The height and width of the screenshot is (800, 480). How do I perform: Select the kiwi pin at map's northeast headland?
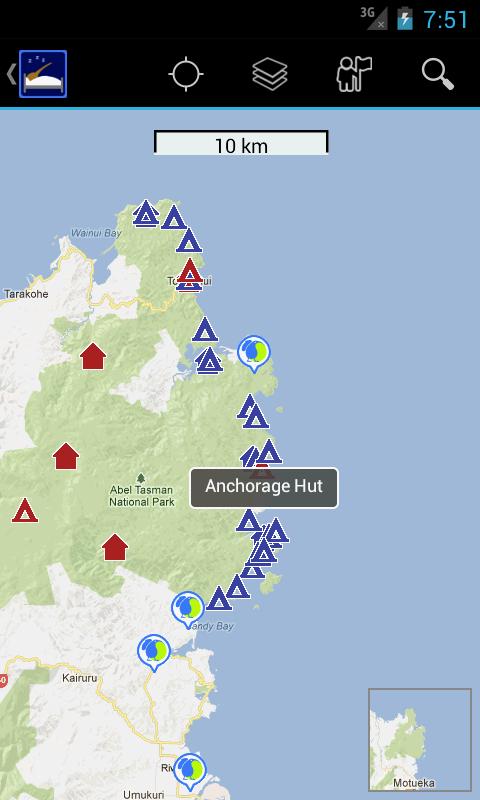coord(254,354)
